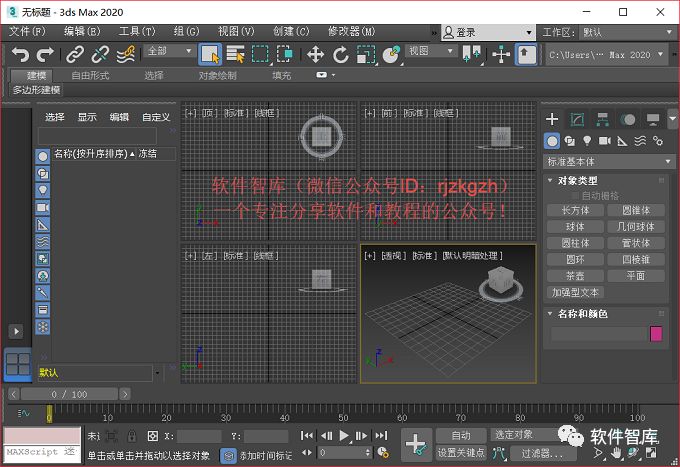
Task: Click the object name input field
Action: pyautogui.click(x=598, y=334)
